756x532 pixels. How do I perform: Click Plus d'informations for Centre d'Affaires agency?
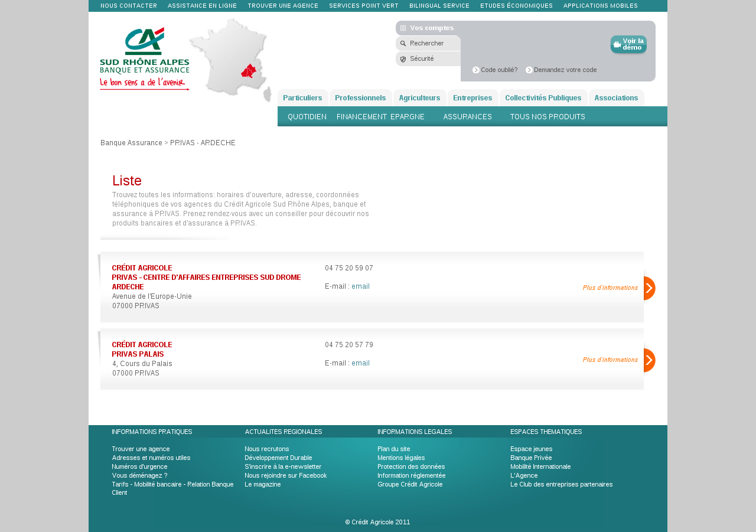610,288
